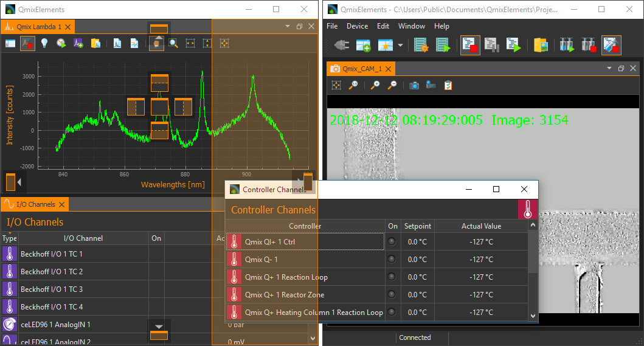This screenshot has width=644, height=346.
Task: Click the Controller Channels scrollbar down arrow
Action: click(533, 316)
